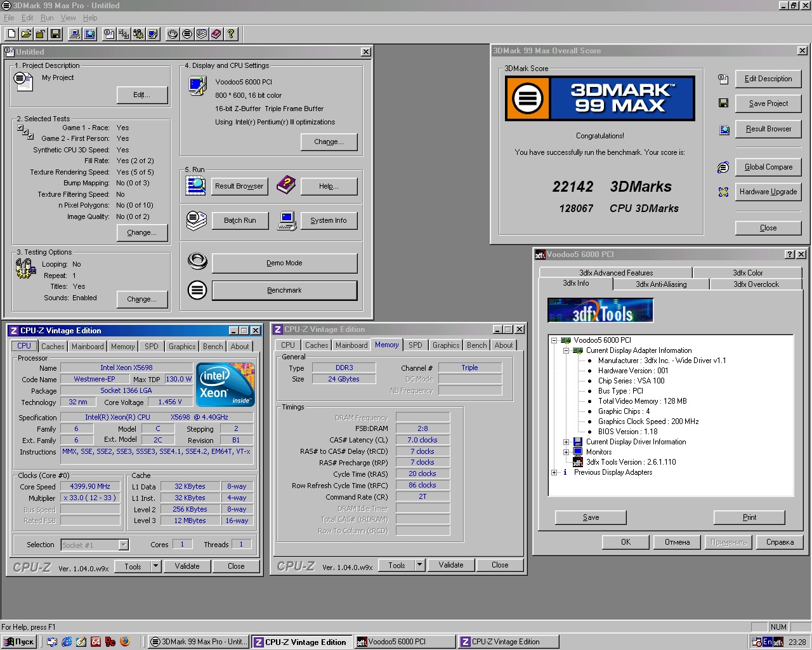Click the Intel Xeon inside logo

[225, 385]
